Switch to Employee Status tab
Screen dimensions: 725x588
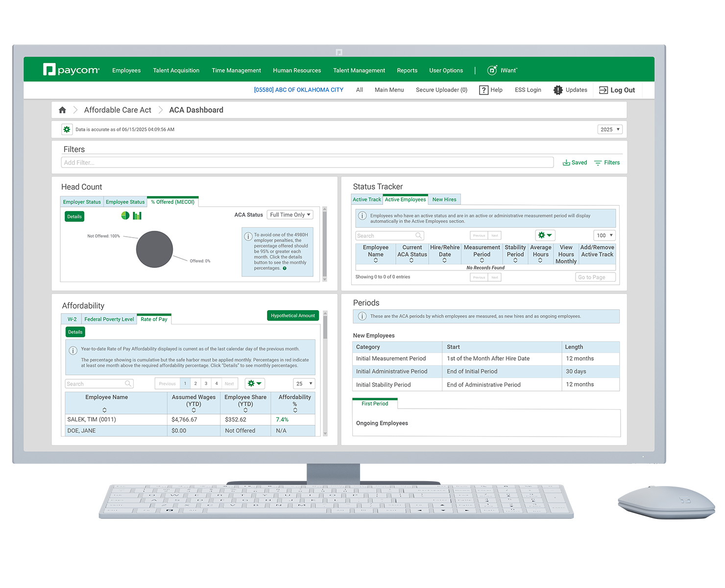click(x=125, y=202)
